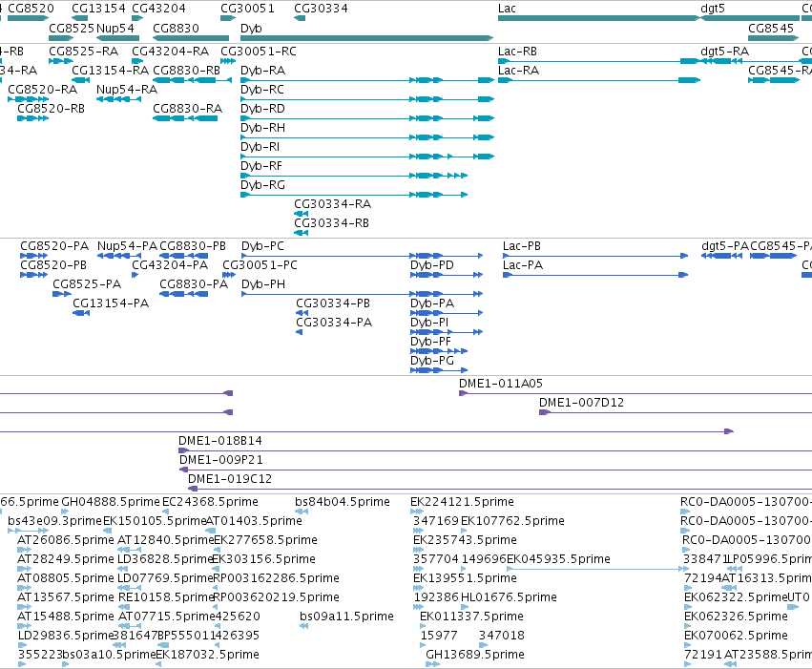Select the CG8830-RB transcript label
The image size is (812, 669).
tap(186, 71)
